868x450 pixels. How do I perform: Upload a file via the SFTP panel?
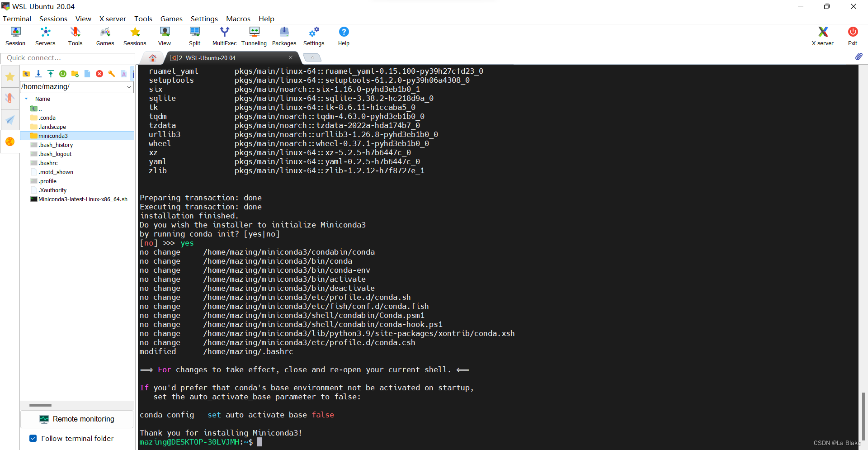coord(50,74)
